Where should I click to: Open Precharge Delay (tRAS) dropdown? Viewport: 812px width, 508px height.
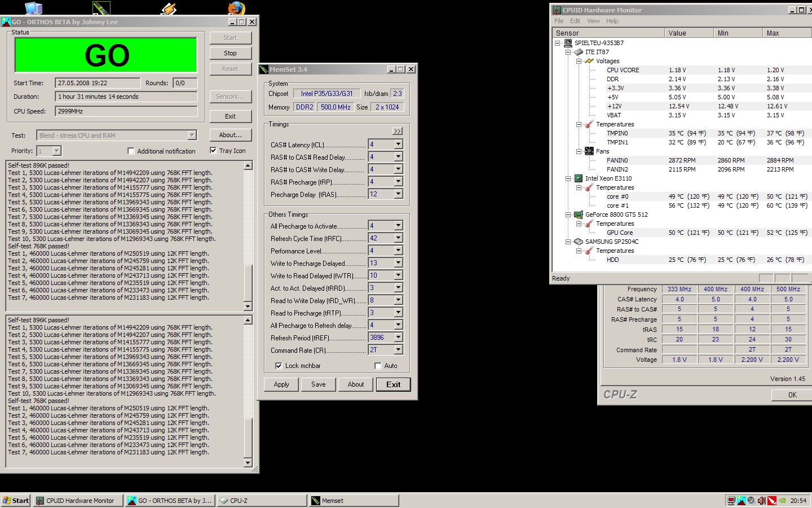pyautogui.click(x=398, y=194)
